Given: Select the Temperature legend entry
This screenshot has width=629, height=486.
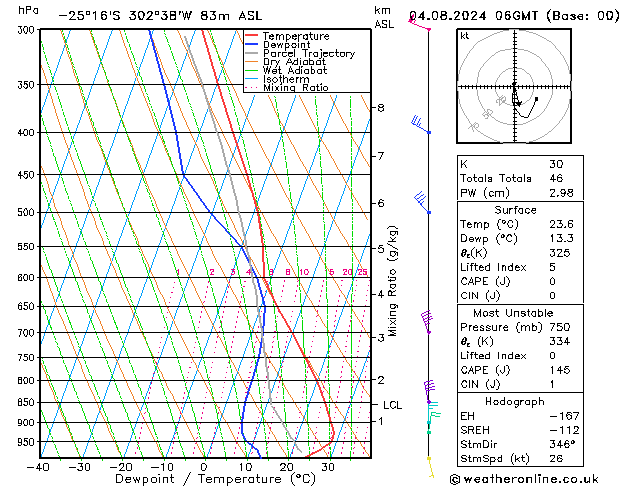Looking at the screenshot, I should pos(296,36).
